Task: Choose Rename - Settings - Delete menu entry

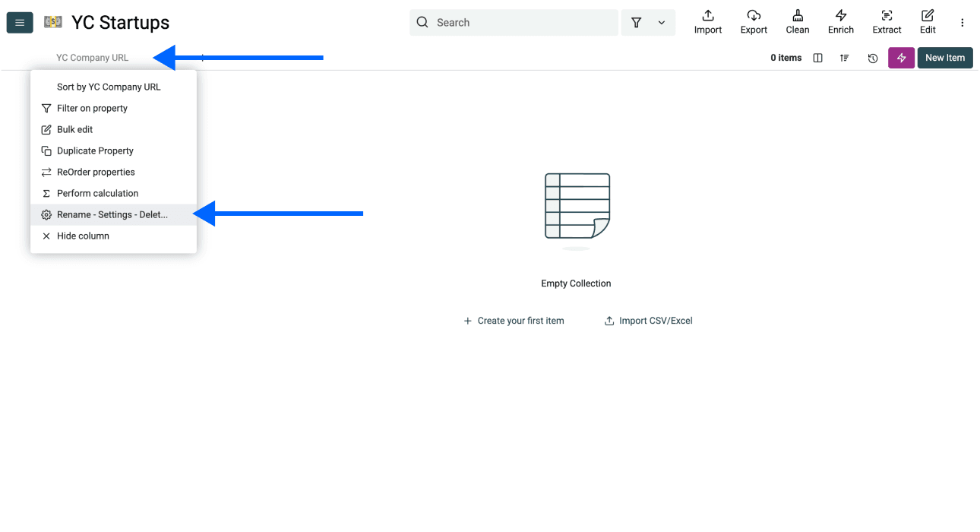Action: (x=112, y=214)
